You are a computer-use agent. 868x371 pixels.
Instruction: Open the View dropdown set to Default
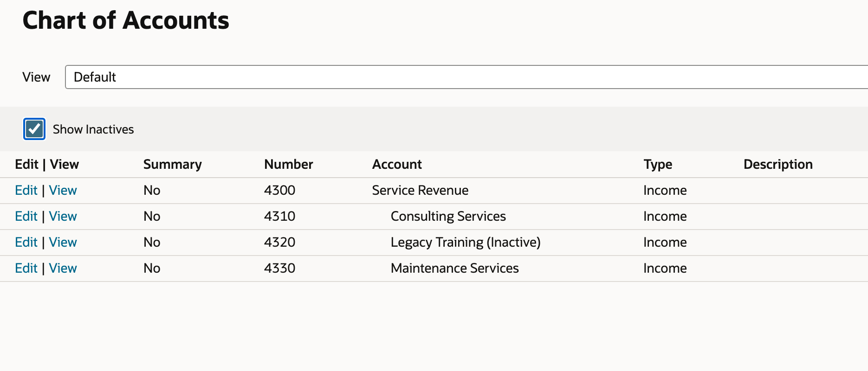point(466,77)
